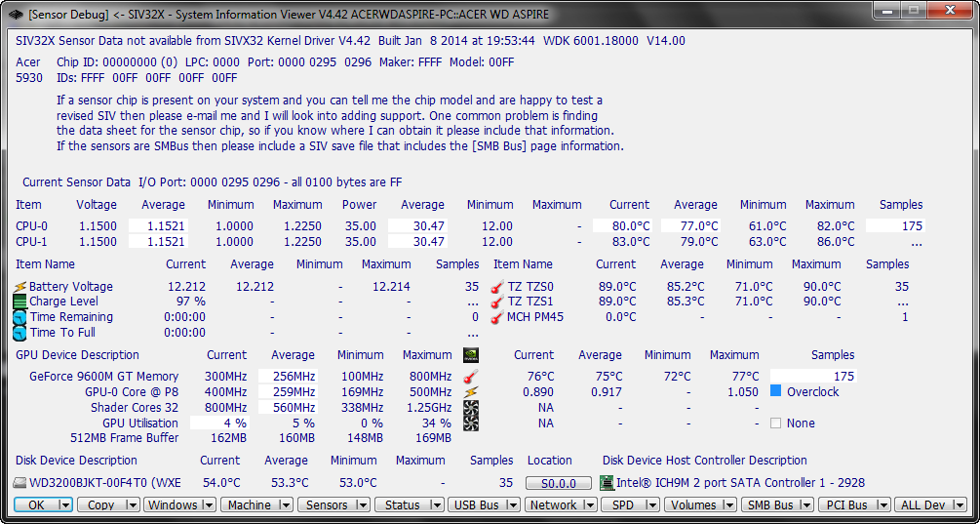Image resolution: width=980 pixels, height=524 pixels.
Task: Open the dropdown arrow on Machine button
Action: [x=286, y=504]
